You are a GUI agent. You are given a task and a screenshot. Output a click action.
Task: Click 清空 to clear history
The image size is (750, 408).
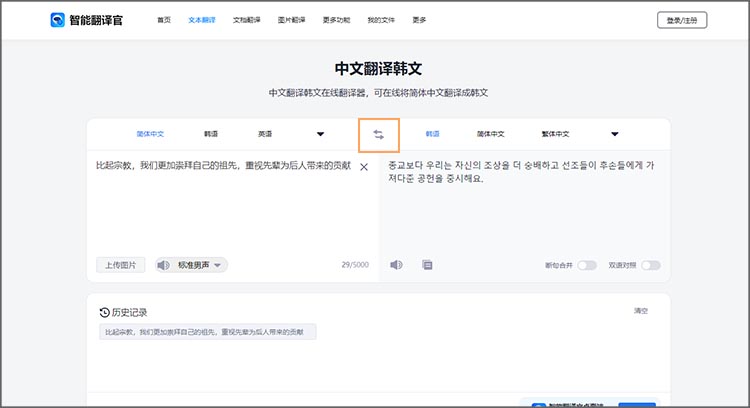click(641, 311)
